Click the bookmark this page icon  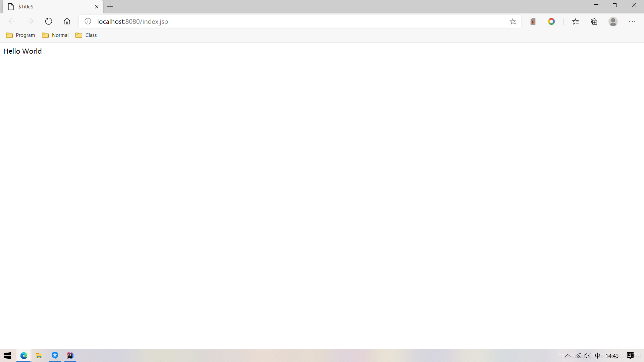pos(513,21)
